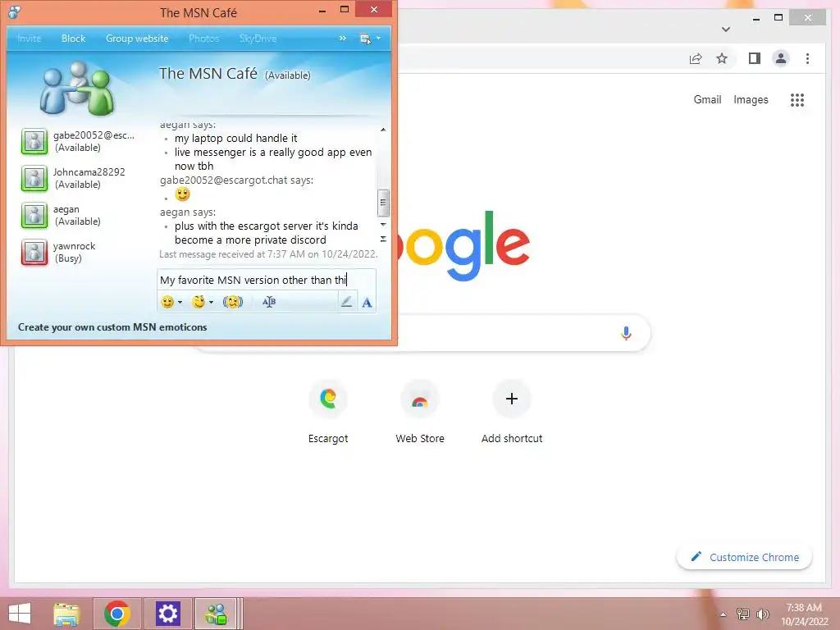Switch to Chrome in the taskbar
Image resolution: width=840 pixels, height=630 pixels.
tap(117, 614)
